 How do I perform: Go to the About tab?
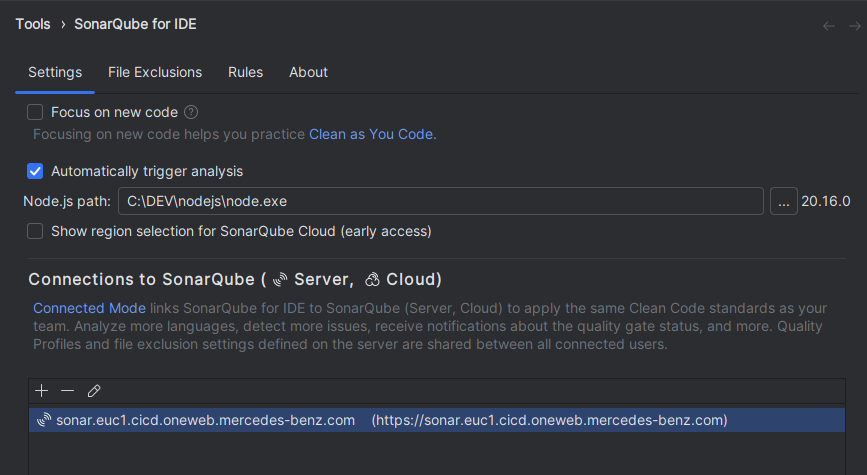click(308, 72)
